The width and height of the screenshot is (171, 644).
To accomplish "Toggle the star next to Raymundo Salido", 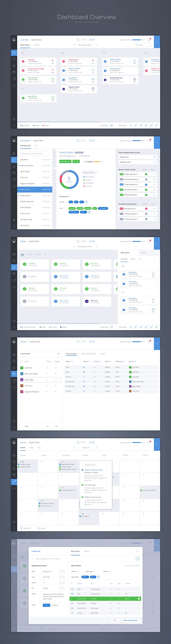I will point(19,165).
